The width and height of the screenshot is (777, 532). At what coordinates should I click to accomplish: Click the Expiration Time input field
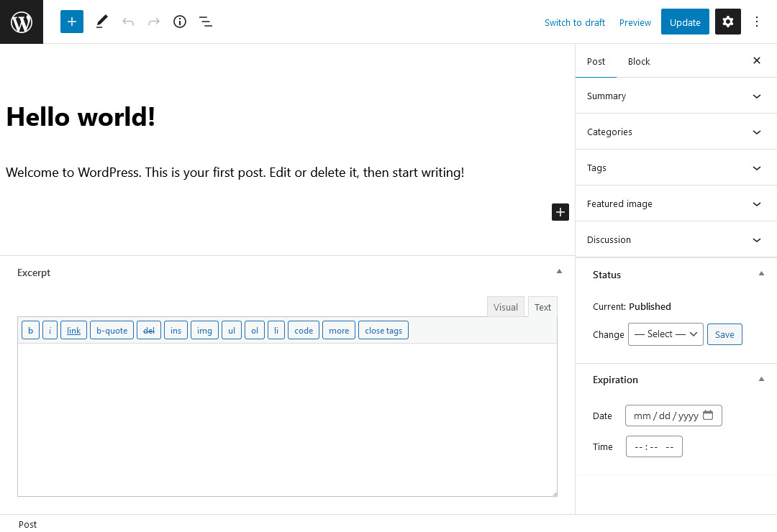pos(654,447)
